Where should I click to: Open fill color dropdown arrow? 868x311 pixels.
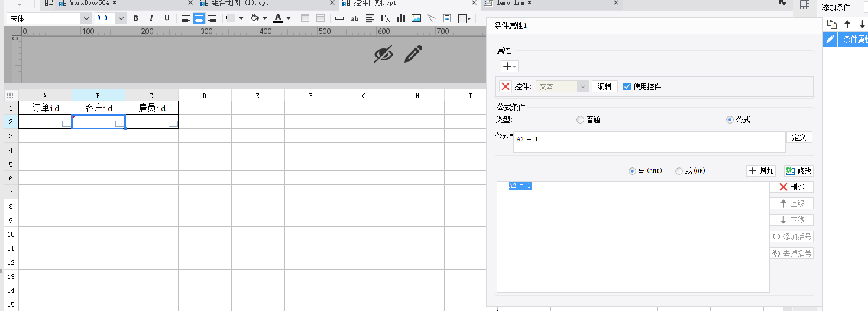point(264,18)
